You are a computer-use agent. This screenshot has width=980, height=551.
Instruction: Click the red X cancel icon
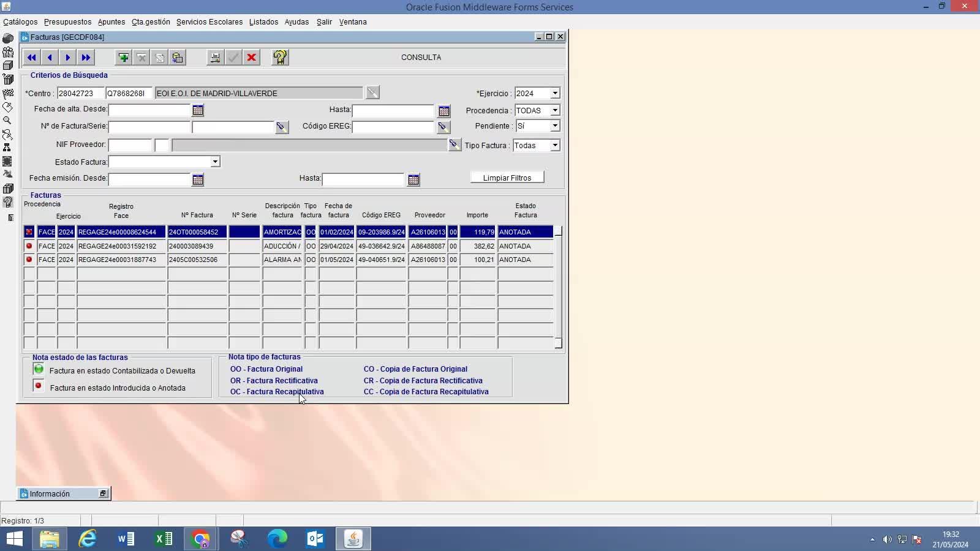pos(251,58)
